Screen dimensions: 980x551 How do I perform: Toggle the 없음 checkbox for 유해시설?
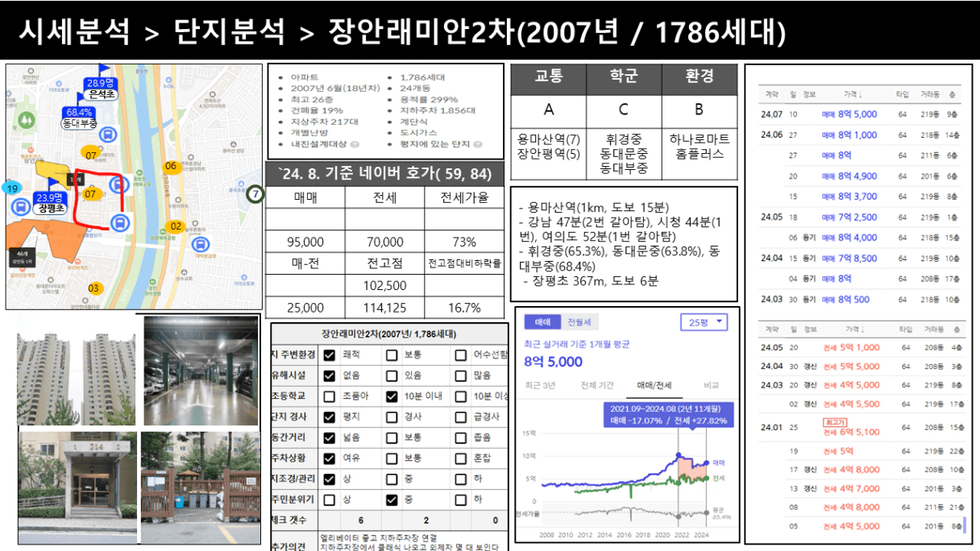point(330,375)
